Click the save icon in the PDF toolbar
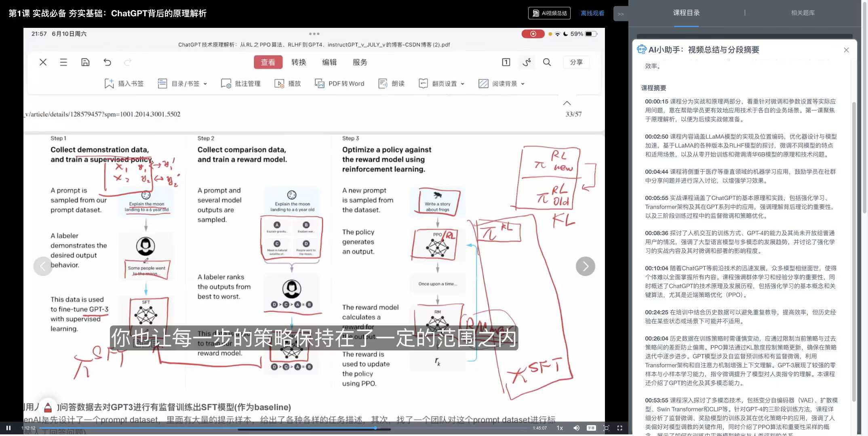The width and height of the screenshot is (868, 436). tap(85, 62)
